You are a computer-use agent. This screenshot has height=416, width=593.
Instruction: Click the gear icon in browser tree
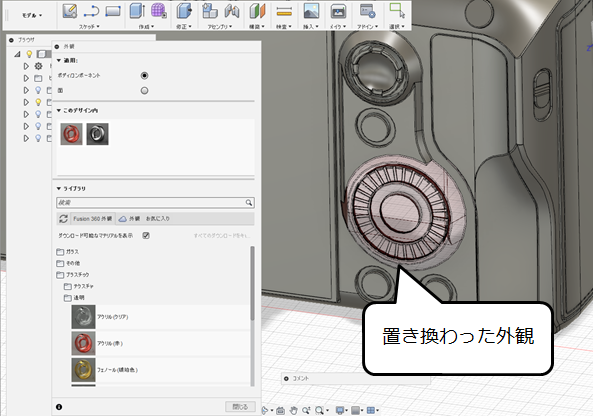click(x=39, y=66)
